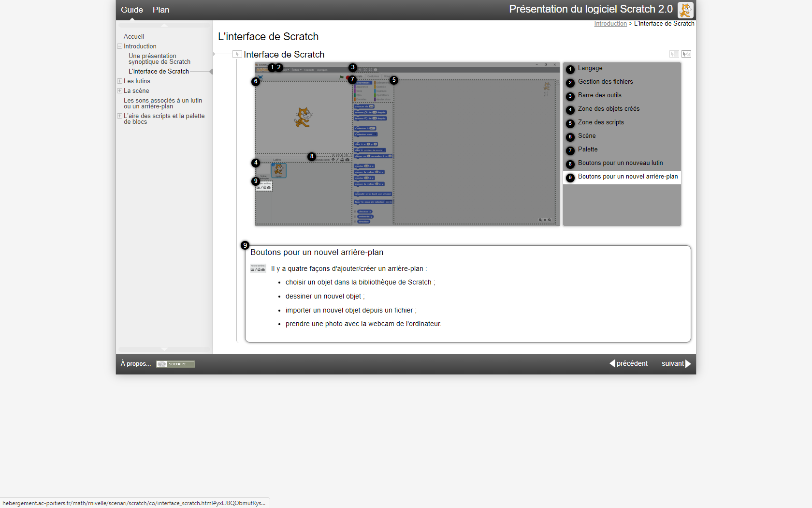Image resolution: width=812 pixels, height=508 pixels.
Task: Follow the Introduction breadcrumb link
Action: 610,24
